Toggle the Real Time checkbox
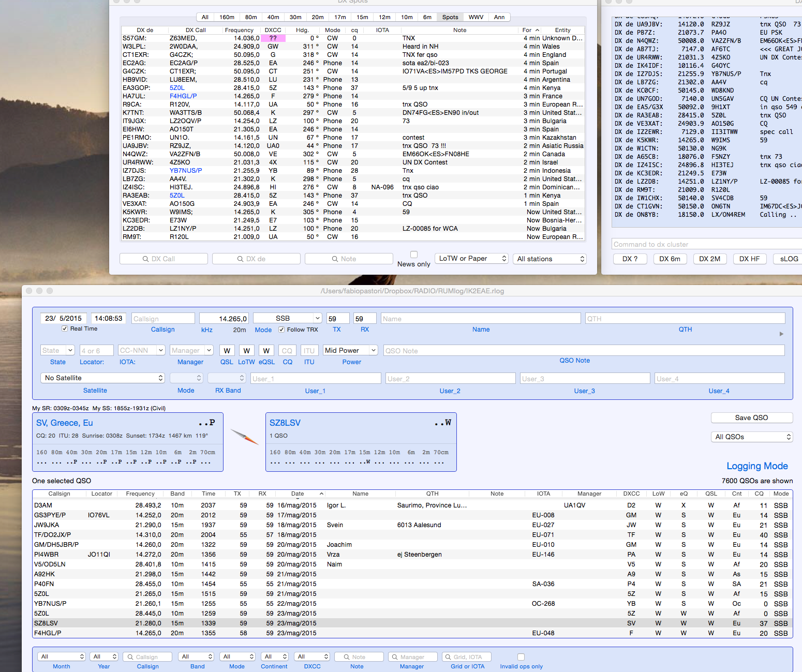 tap(65, 328)
